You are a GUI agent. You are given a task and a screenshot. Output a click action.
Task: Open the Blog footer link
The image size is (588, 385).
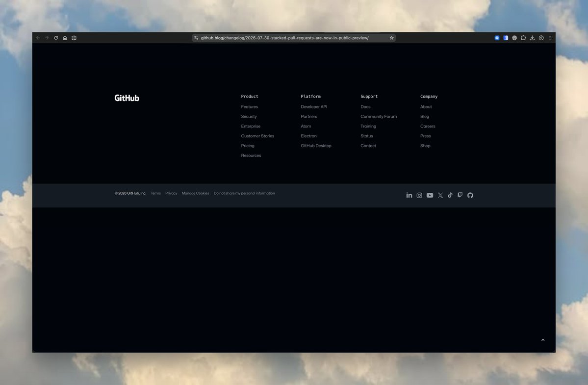[x=425, y=117]
